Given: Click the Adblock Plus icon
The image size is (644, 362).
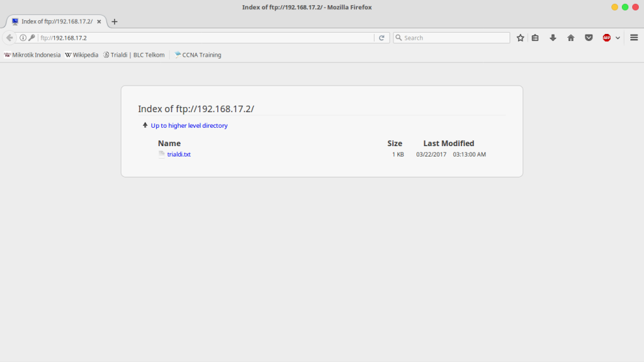Looking at the screenshot, I should point(607,38).
